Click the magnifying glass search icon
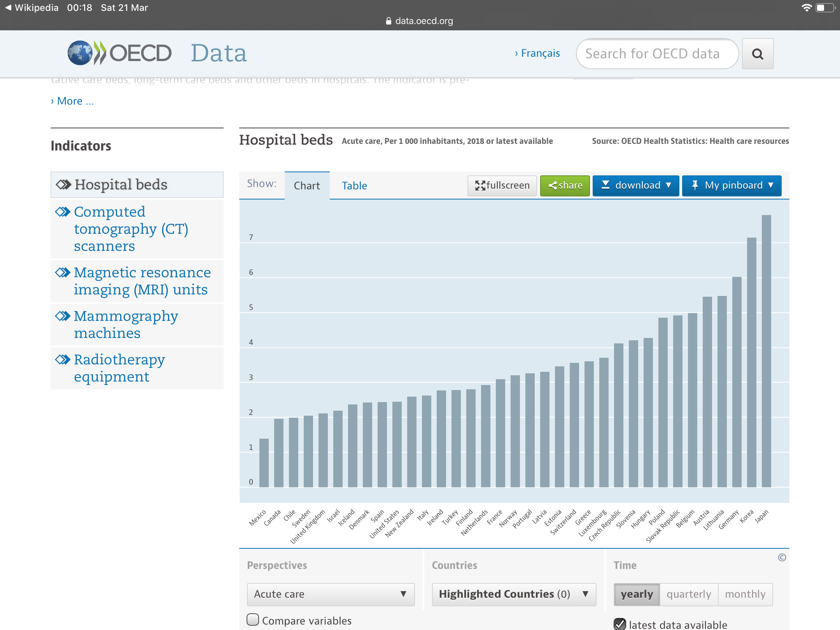 pos(757,54)
